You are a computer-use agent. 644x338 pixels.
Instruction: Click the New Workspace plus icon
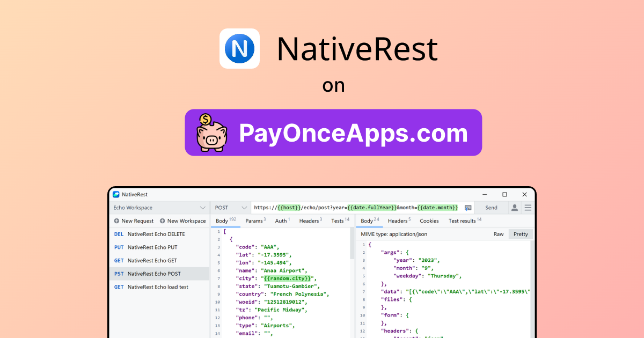tap(162, 221)
